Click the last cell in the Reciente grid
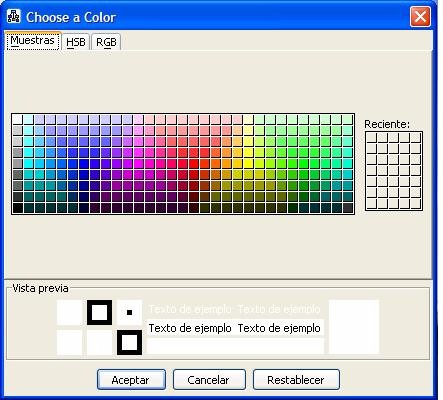The width and height of the screenshot is (443, 400). pyautogui.click(x=416, y=204)
